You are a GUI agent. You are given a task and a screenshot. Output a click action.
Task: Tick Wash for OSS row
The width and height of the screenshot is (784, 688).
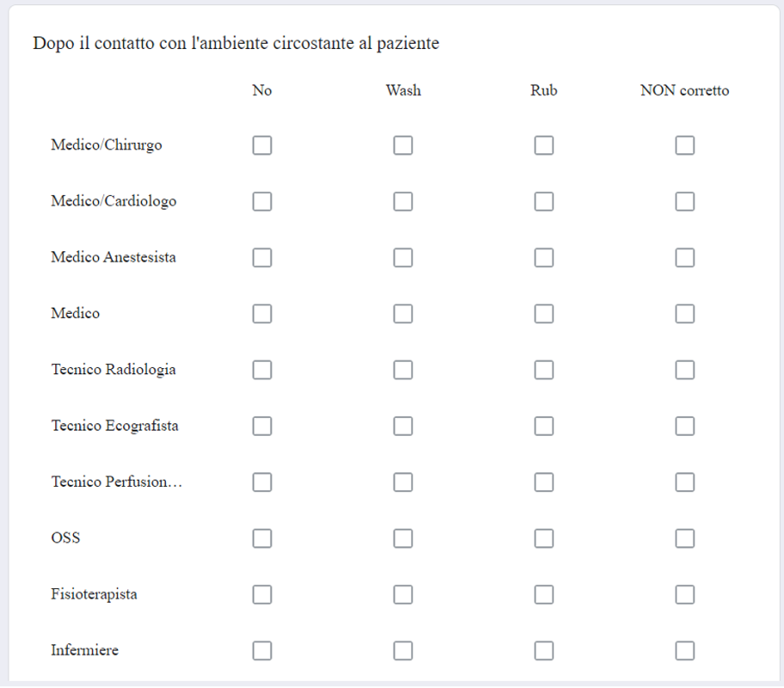403,538
